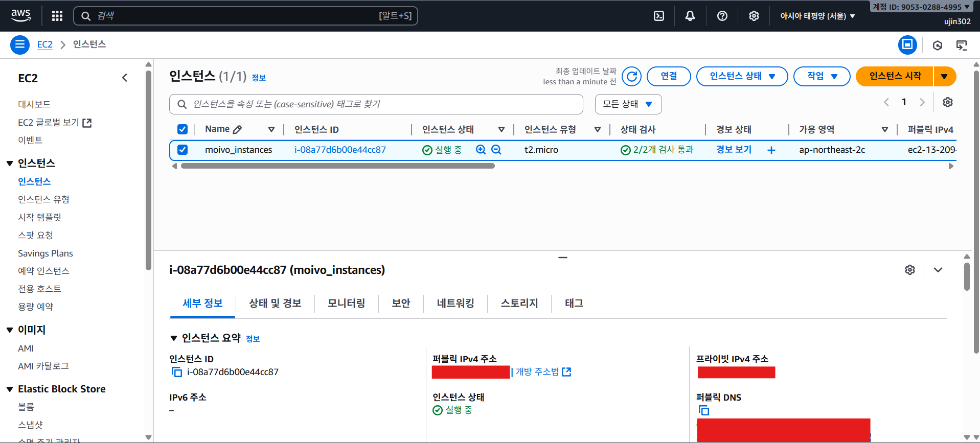Open the 작업 actions dropdown
The width and height of the screenshot is (980, 443).
[822, 76]
